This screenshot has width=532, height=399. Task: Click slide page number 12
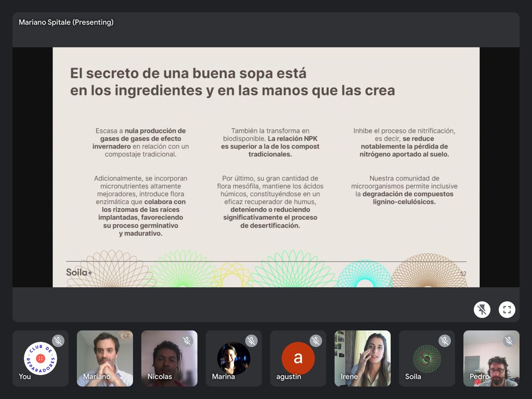pos(463,274)
